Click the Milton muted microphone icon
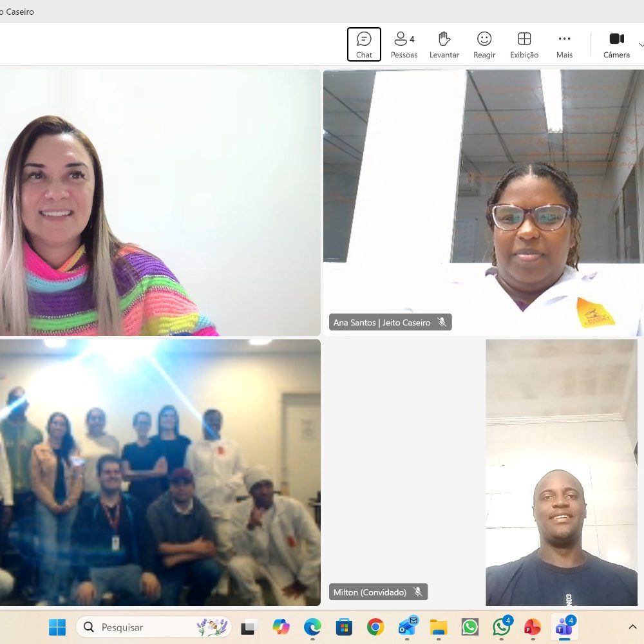The height and width of the screenshot is (644, 644). coord(418,591)
